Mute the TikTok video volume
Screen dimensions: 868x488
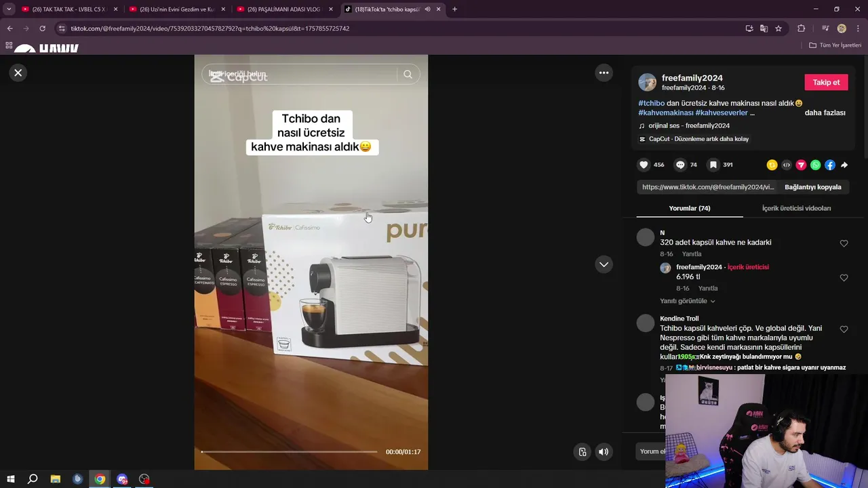(604, 452)
